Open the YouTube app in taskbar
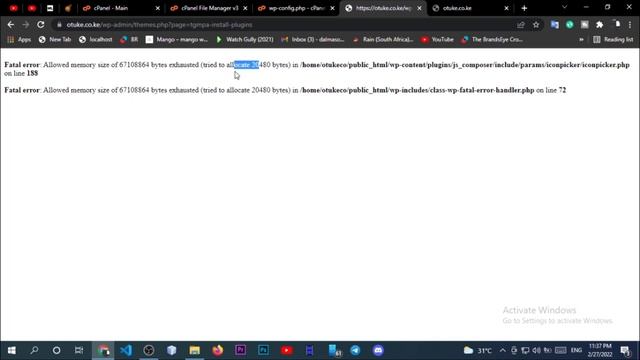 (x=287, y=350)
